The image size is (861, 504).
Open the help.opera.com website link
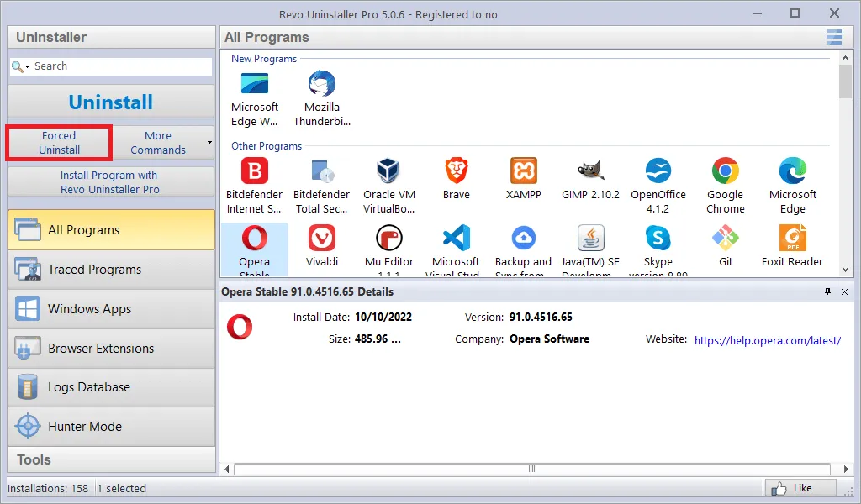coord(767,340)
